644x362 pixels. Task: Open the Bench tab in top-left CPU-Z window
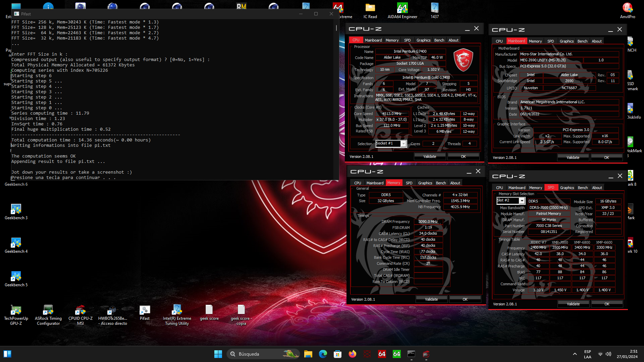pos(439,40)
